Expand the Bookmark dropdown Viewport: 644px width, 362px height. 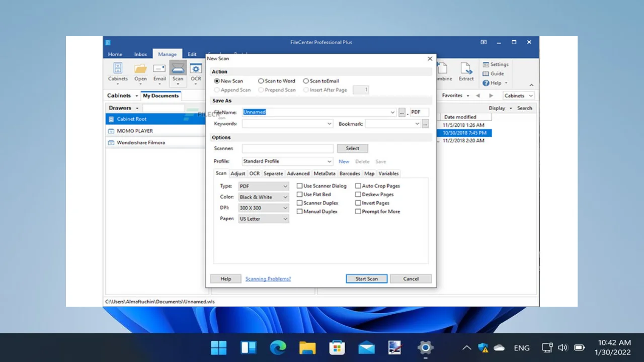[x=417, y=124]
